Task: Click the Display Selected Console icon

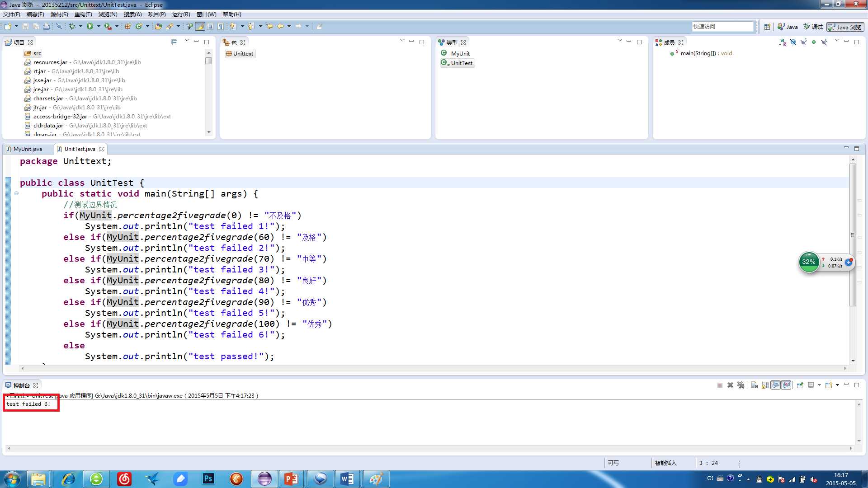Action: tap(811, 385)
